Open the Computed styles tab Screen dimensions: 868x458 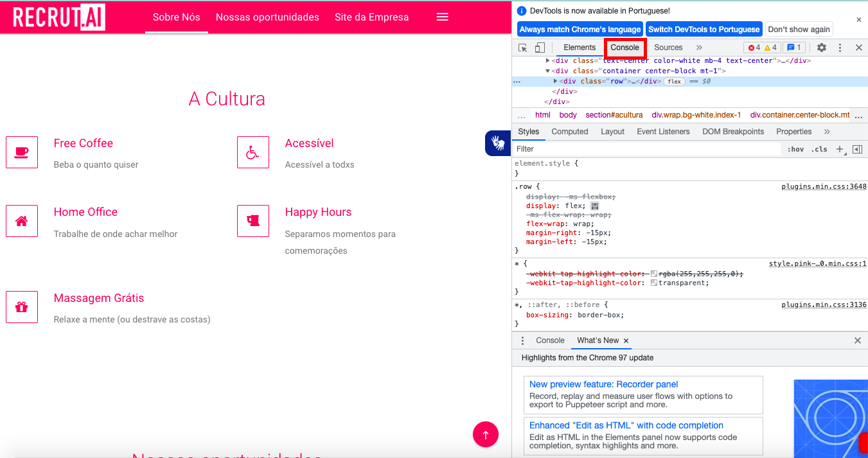point(569,132)
